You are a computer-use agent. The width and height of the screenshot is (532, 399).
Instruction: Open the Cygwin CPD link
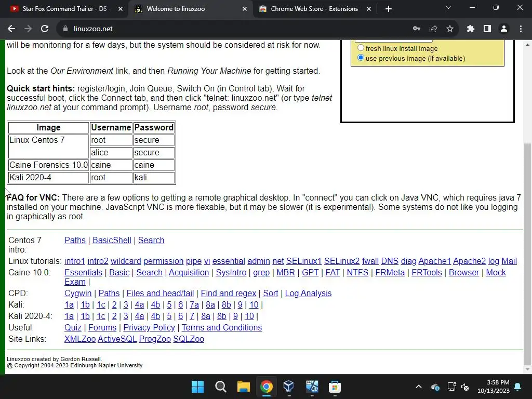coord(78,293)
